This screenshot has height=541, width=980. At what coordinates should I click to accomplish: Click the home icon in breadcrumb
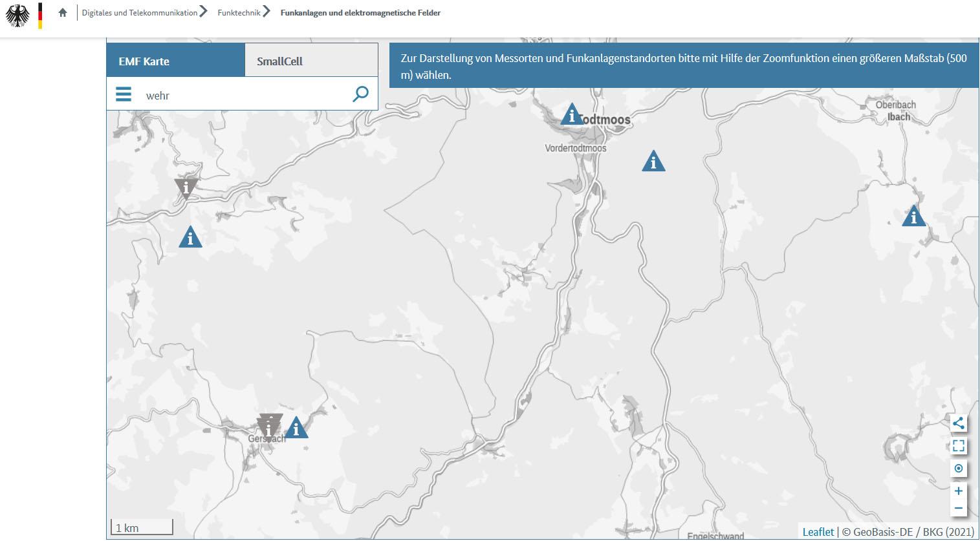(x=63, y=12)
